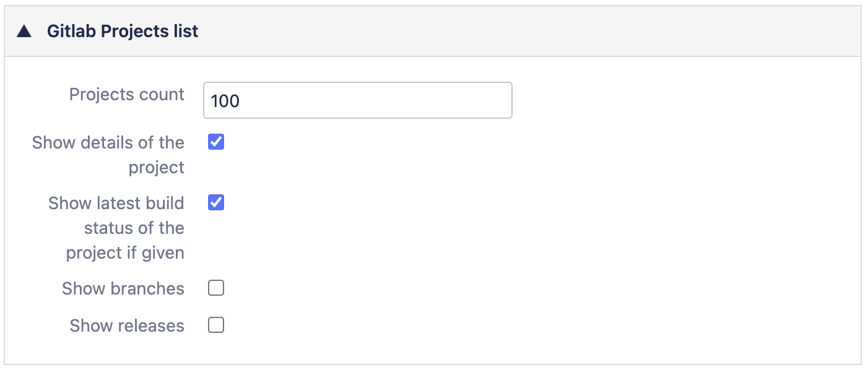
Task: Click the blank area right of Projects count field
Action: click(x=681, y=100)
